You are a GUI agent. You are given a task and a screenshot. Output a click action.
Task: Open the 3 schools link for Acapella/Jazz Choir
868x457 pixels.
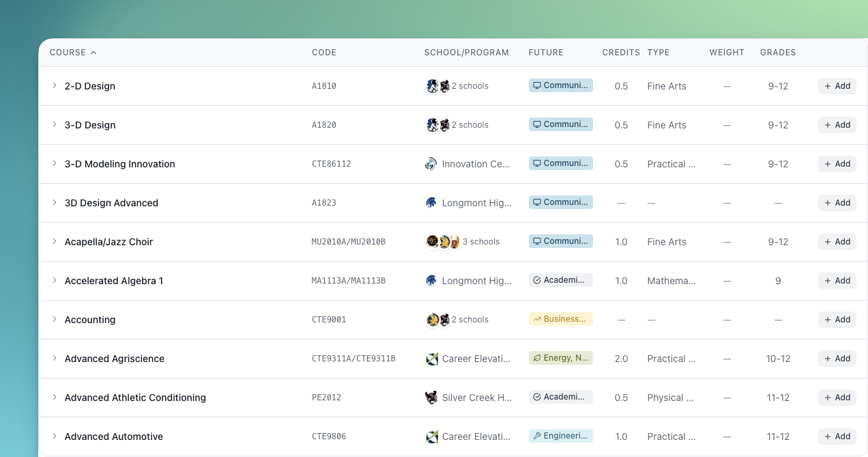tap(482, 241)
